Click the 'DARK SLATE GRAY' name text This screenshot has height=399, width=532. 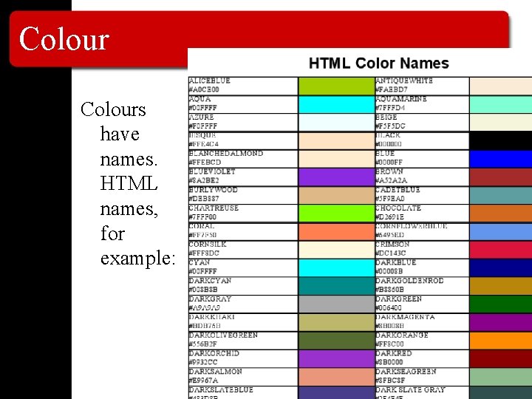(x=411, y=390)
